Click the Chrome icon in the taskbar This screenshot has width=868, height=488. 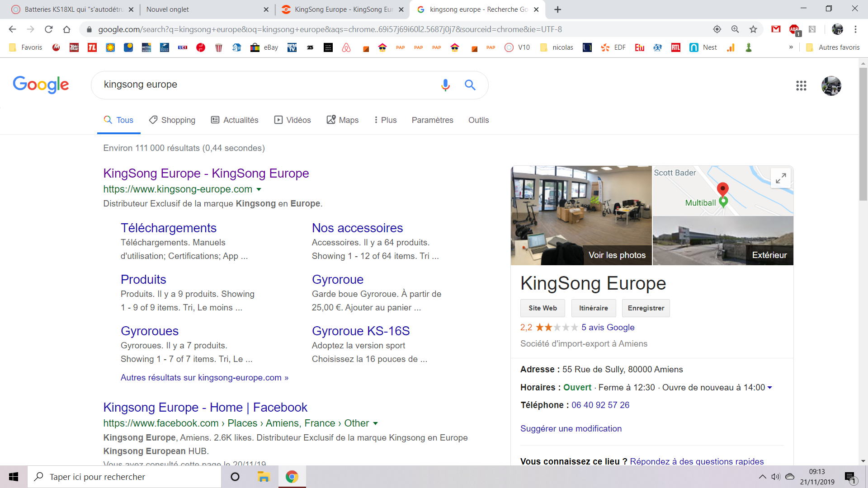pos(292,477)
